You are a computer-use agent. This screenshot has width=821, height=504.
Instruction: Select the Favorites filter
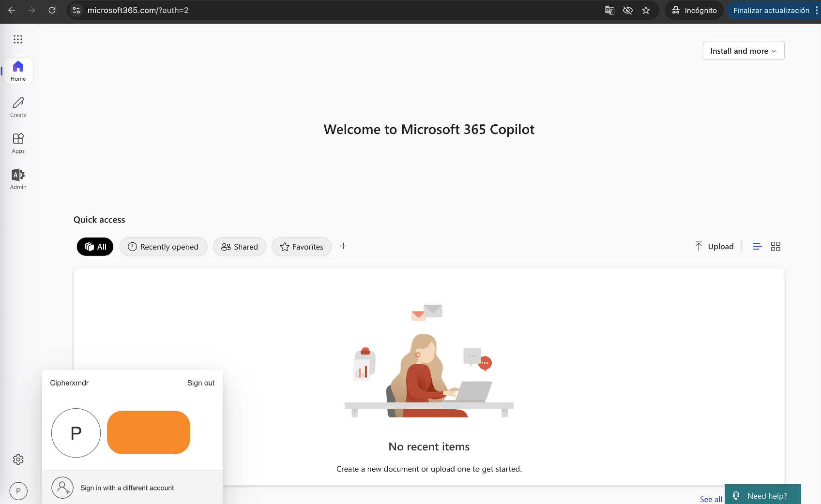coord(302,247)
